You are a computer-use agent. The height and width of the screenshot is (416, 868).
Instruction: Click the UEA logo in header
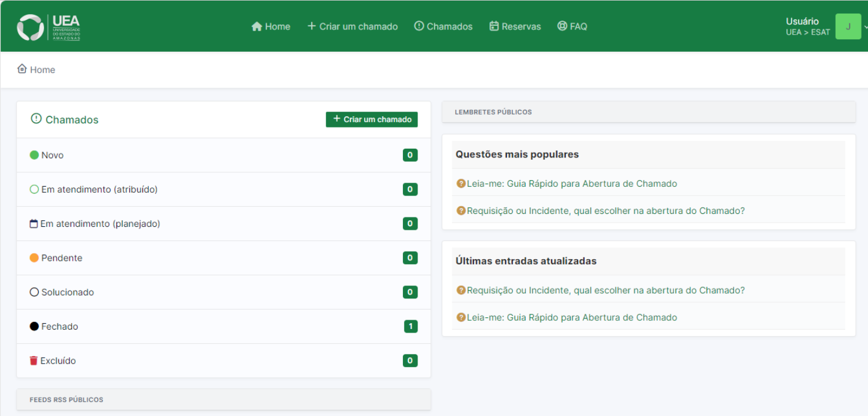pos(48,27)
